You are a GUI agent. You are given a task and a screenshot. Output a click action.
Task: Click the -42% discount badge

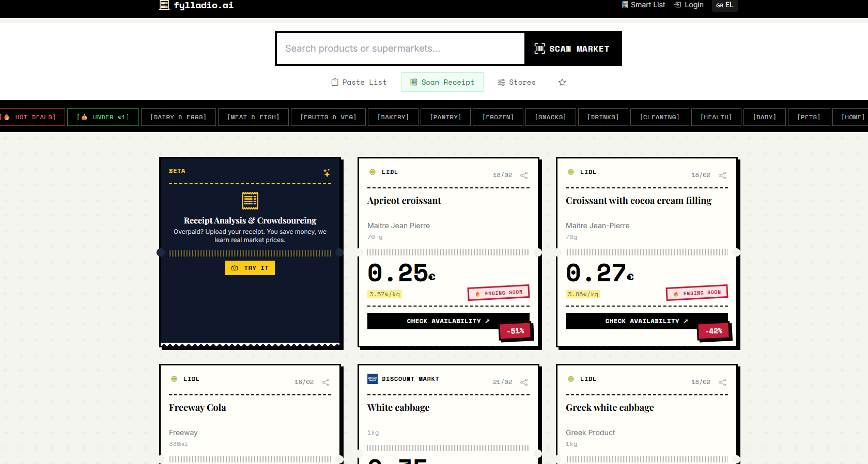pyautogui.click(x=714, y=331)
